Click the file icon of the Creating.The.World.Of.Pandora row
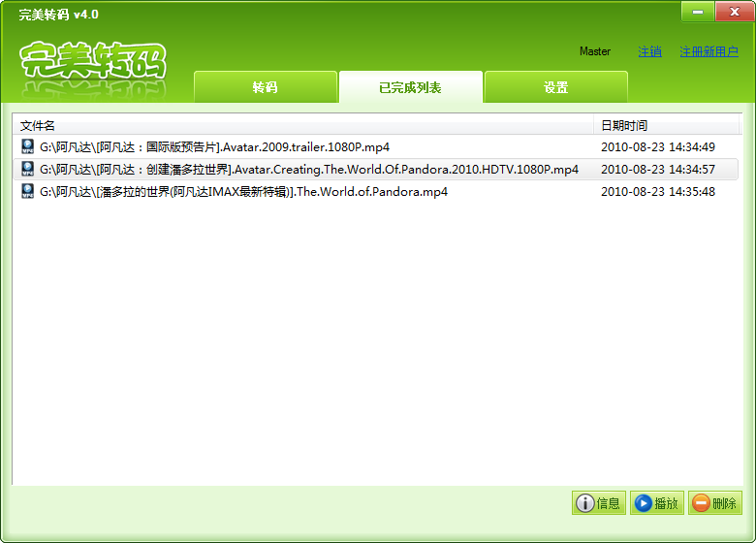 click(x=27, y=169)
